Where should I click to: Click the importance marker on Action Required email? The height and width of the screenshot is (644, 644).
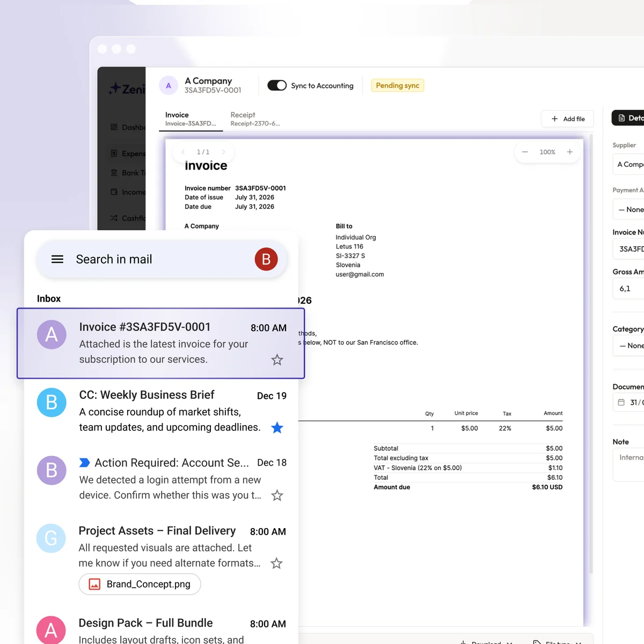tap(84, 463)
